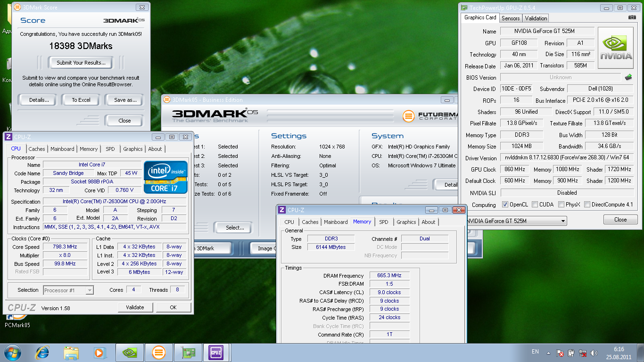Viewport: 644px width, 362px height.
Task: Switch to CPU-Z taskbar icon
Action: (x=216, y=353)
